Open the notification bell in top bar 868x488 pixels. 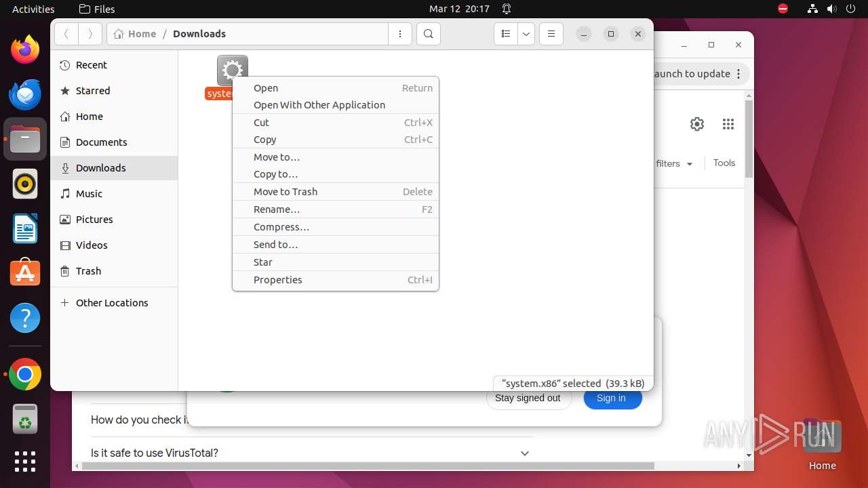(507, 9)
